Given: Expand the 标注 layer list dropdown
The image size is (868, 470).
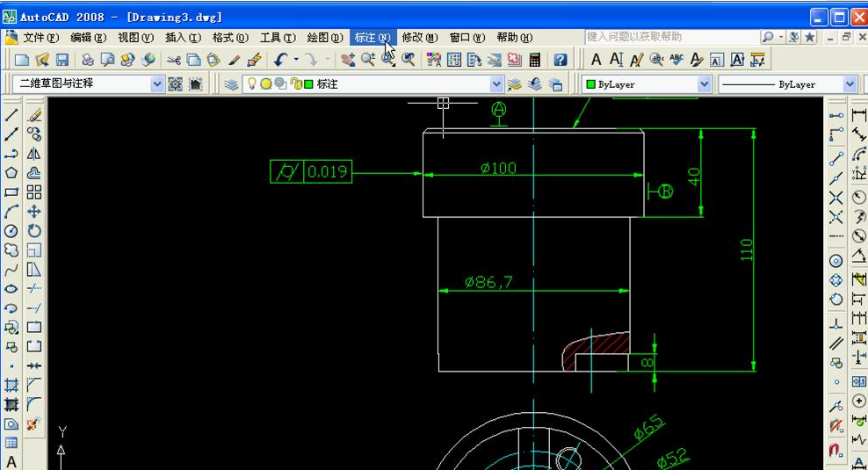Looking at the screenshot, I should click(496, 84).
